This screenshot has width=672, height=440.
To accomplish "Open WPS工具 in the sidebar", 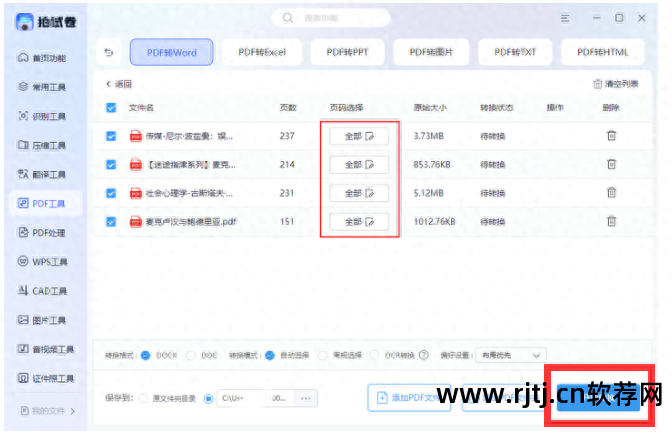I will point(42,262).
